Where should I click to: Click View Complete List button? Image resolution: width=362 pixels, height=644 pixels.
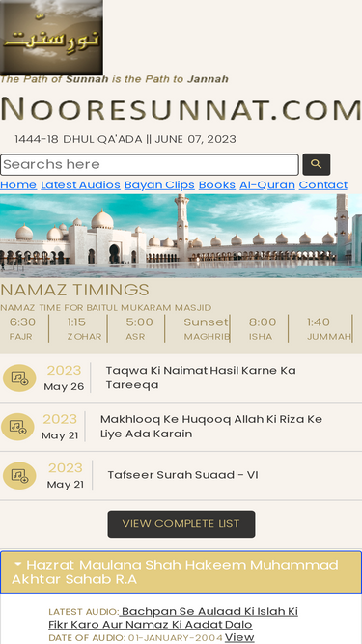[x=181, y=524]
